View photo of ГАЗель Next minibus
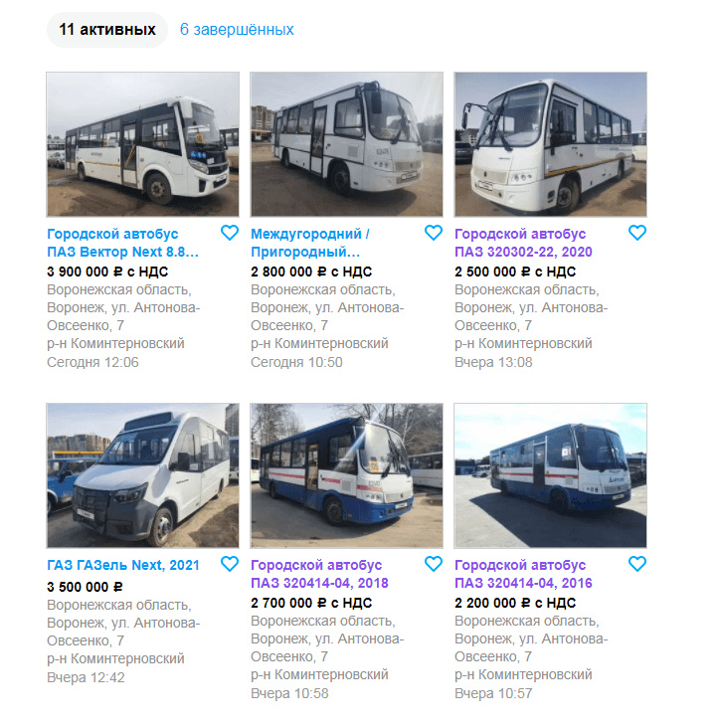722x728 pixels. [x=142, y=475]
